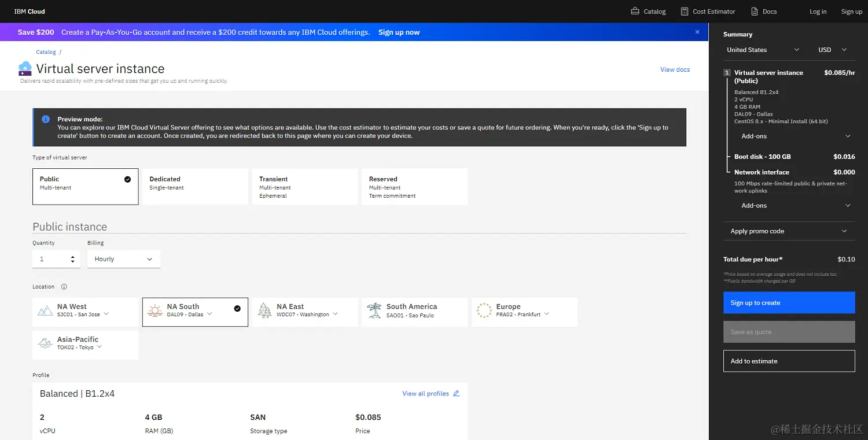Select the Transient ephemeral server type

click(305, 186)
